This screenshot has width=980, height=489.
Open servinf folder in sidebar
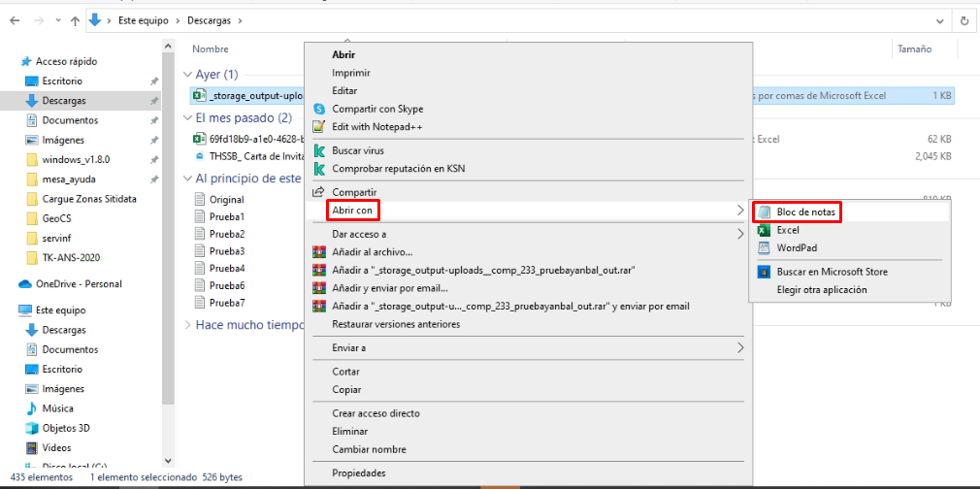(56, 239)
